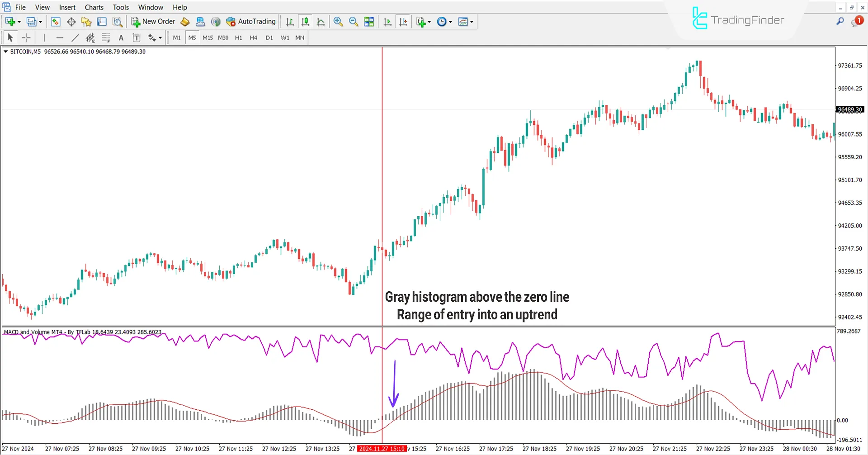Open the chart Templates dropdown
Viewport: 868px width, 455px height.
pyautogui.click(x=472, y=21)
